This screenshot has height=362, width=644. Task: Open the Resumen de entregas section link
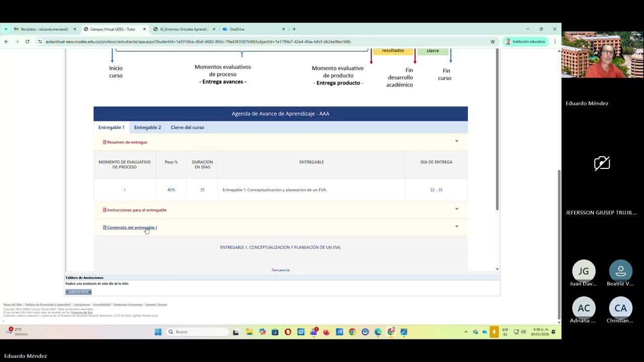coord(127,142)
